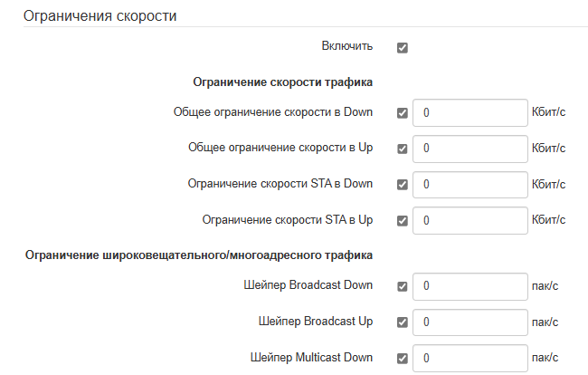The height and width of the screenshot is (375, 588).
Task: Select the Шейпер Multicast Down value field
Action: click(469, 358)
